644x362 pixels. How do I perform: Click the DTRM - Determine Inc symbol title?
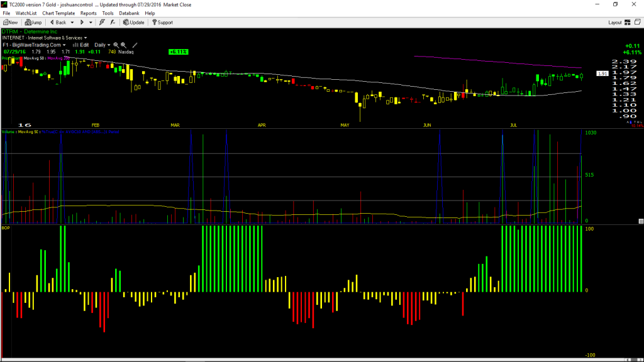click(x=30, y=31)
